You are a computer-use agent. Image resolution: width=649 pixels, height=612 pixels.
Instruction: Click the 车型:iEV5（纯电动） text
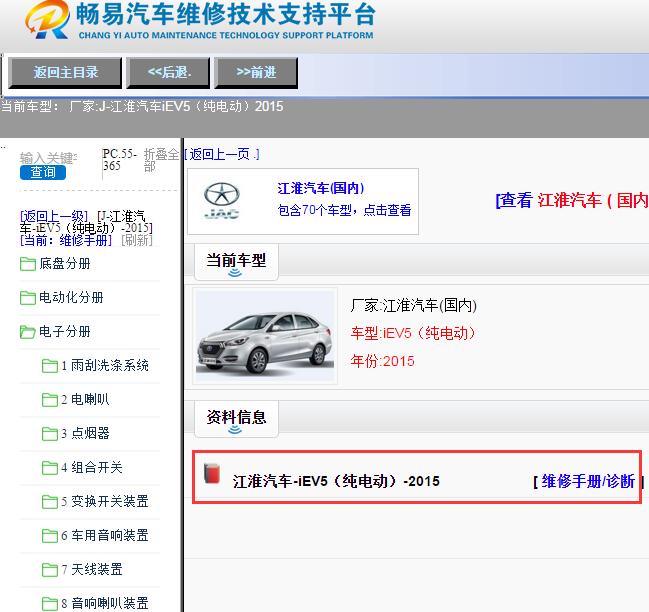coord(413,333)
